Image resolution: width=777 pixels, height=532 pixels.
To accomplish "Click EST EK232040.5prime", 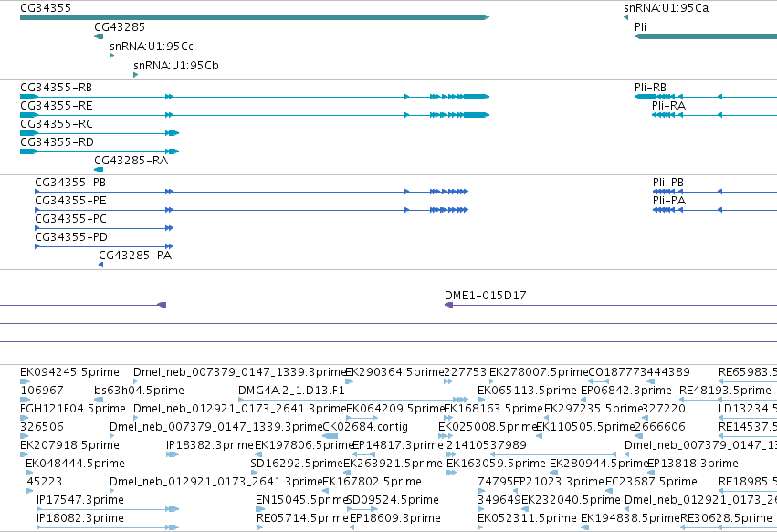I will (571, 500).
